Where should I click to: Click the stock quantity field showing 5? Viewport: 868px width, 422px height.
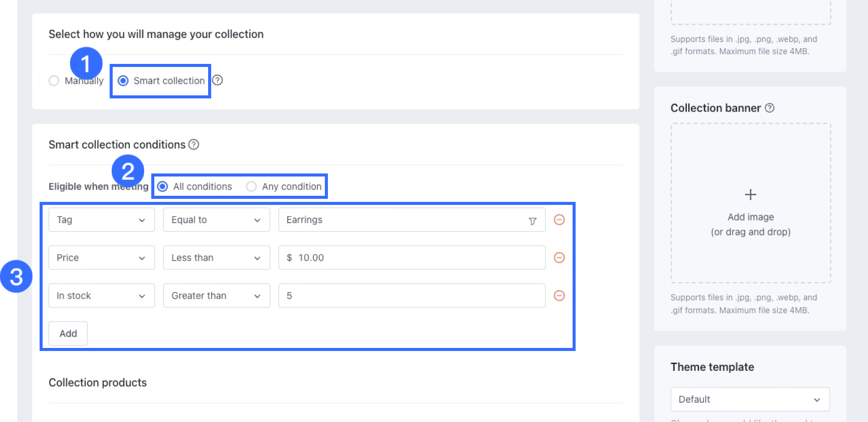click(x=411, y=296)
